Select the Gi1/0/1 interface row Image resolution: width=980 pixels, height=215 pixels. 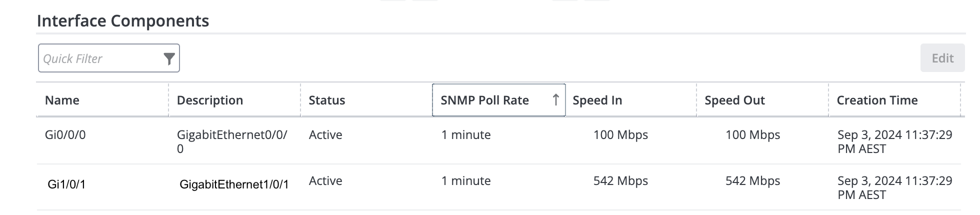click(66, 184)
